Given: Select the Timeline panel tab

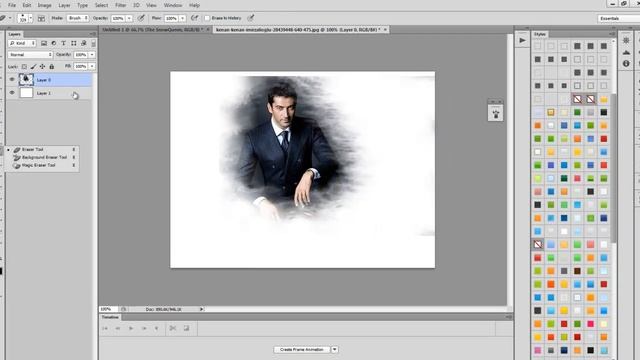Looking at the screenshot, I should click(x=110, y=317).
